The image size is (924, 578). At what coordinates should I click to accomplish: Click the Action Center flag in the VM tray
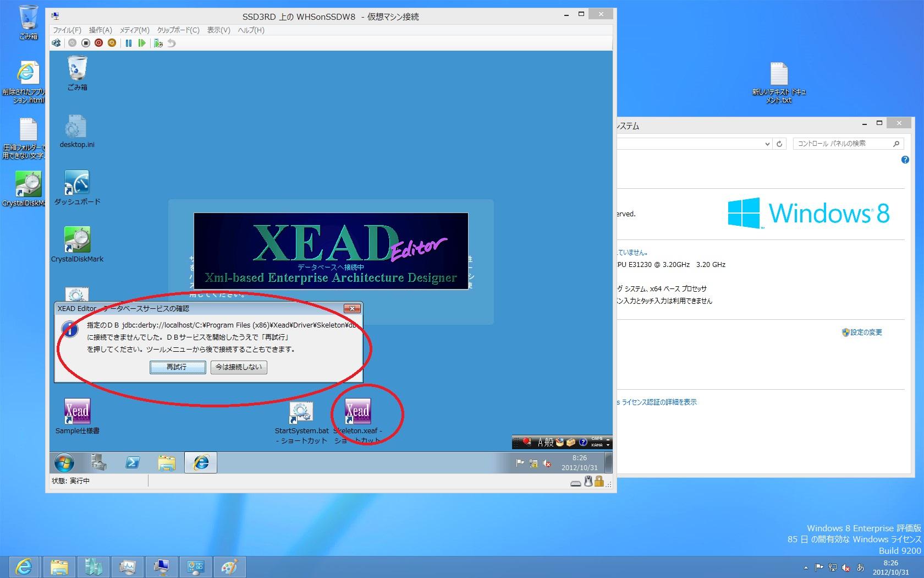[x=520, y=463]
